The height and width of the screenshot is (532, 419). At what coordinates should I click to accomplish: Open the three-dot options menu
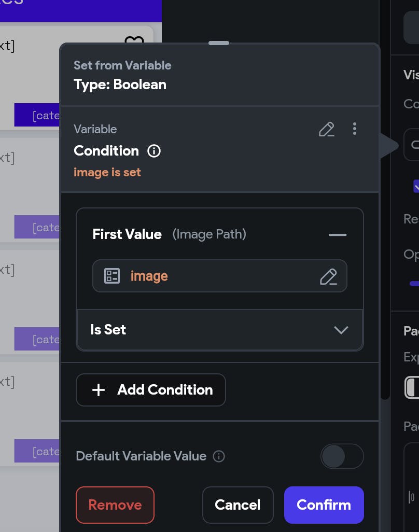[355, 129]
